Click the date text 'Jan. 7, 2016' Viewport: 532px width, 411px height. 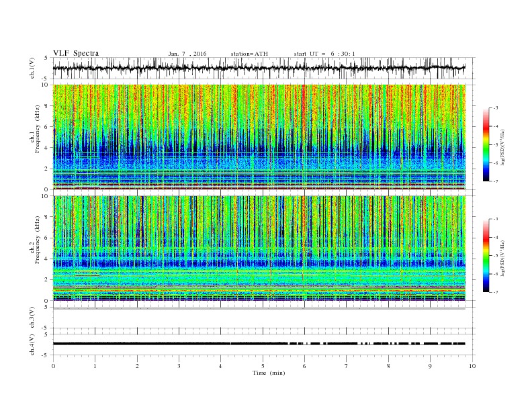187,54
